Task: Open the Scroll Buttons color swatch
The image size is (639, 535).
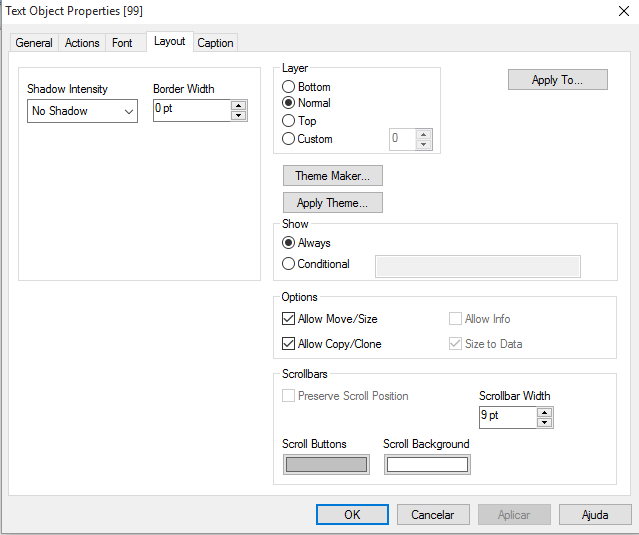Action: coord(326,464)
